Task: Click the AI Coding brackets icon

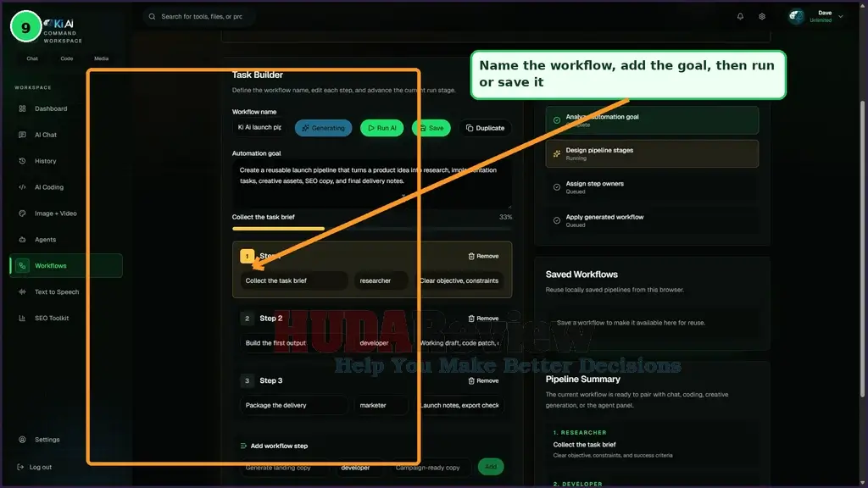Action: (x=22, y=187)
